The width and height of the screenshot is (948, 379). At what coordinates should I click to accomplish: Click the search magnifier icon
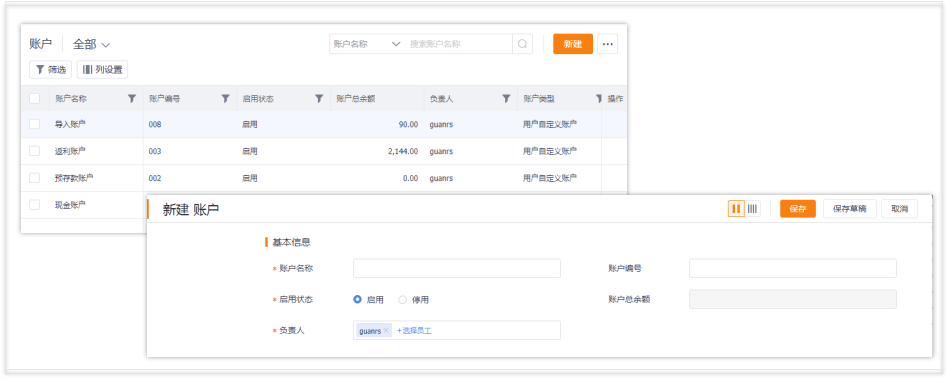(x=522, y=44)
